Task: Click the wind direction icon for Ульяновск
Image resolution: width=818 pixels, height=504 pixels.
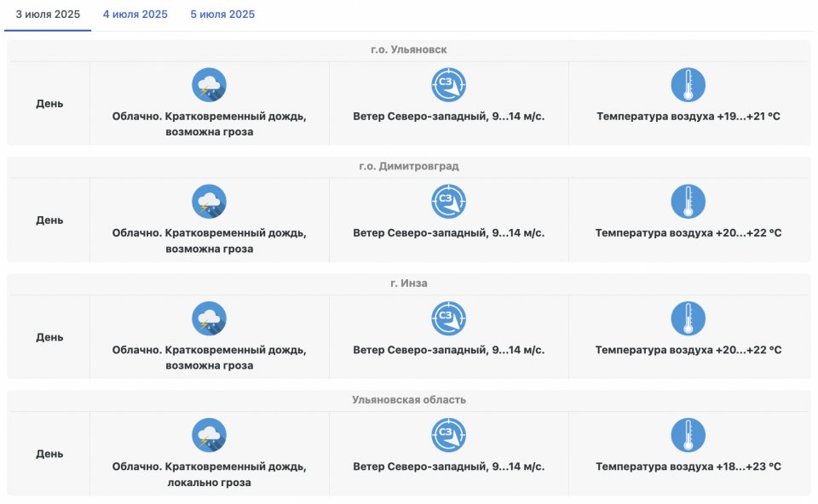Action: tap(448, 85)
